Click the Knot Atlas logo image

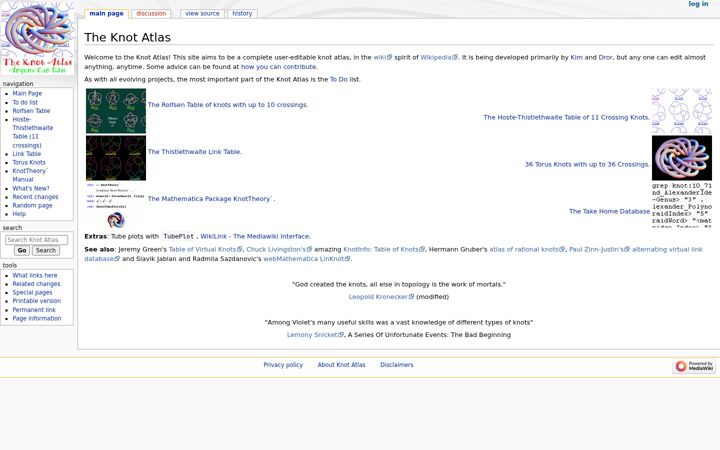pos(37,38)
